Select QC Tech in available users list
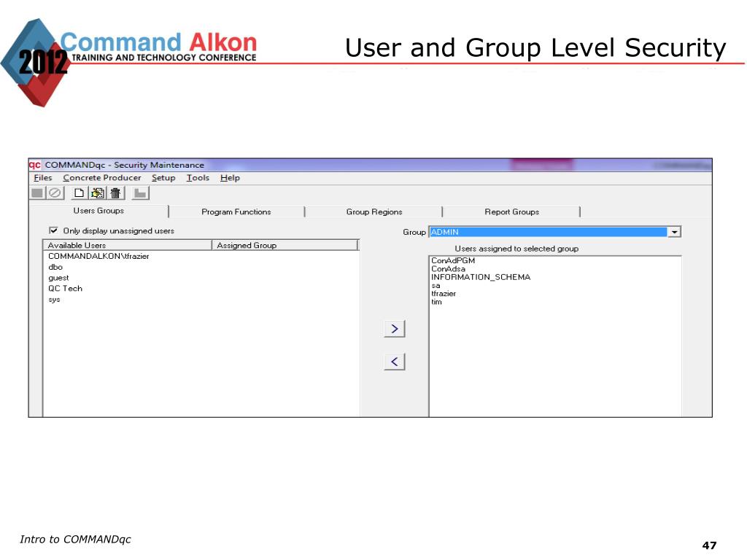Viewport: 747px width, 560px height. [x=65, y=289]
